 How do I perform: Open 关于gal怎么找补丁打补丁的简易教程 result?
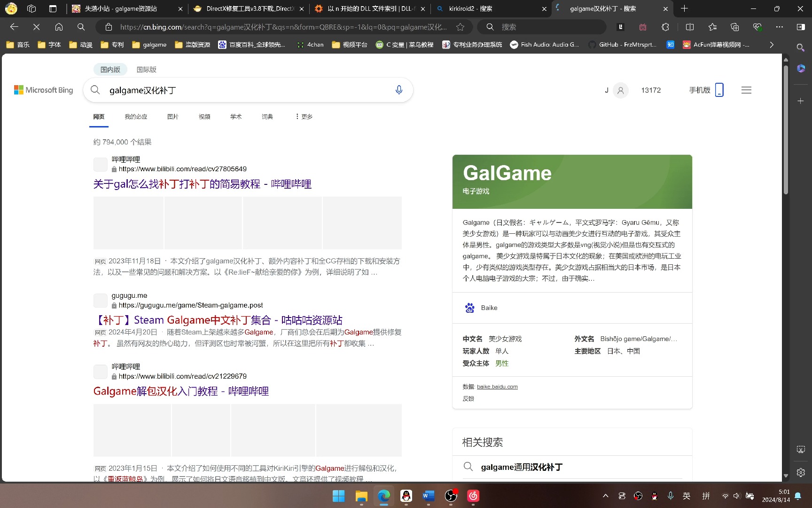[x=203, y=184]
